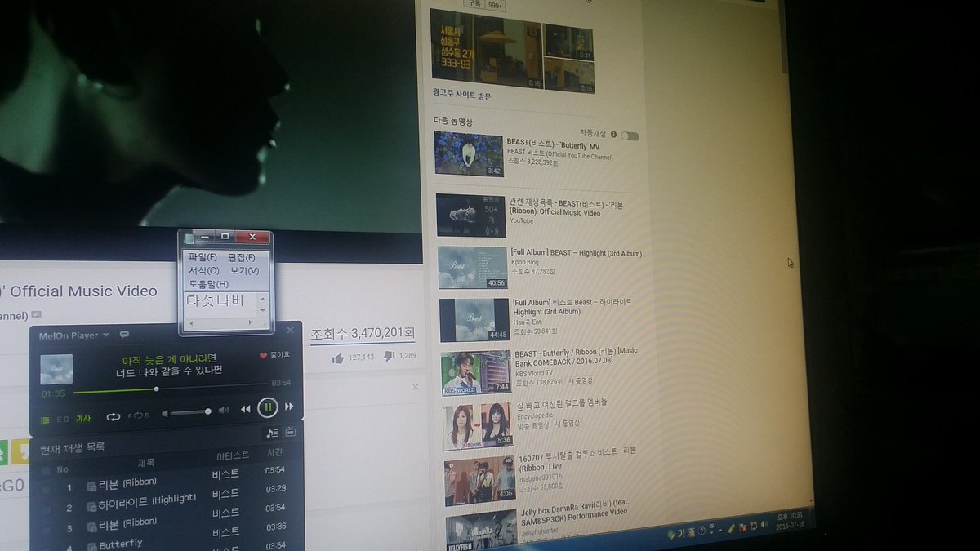Click the 광고주 사이트 방문 link
This screenshot has height=551, width=980.
(462, 96)
